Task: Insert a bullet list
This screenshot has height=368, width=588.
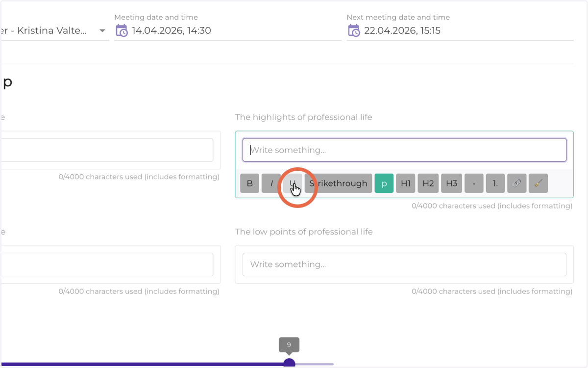Action: pyautogui.click(x=474, y=184)
